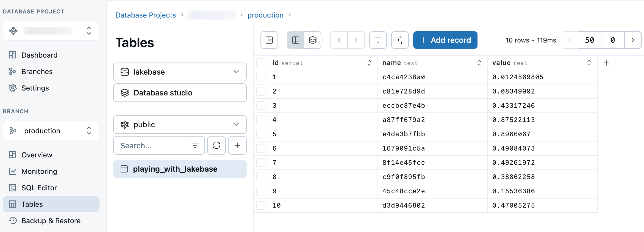Add a new table with plus icon
Screen dimensions: 644x232
coord(237,145)
